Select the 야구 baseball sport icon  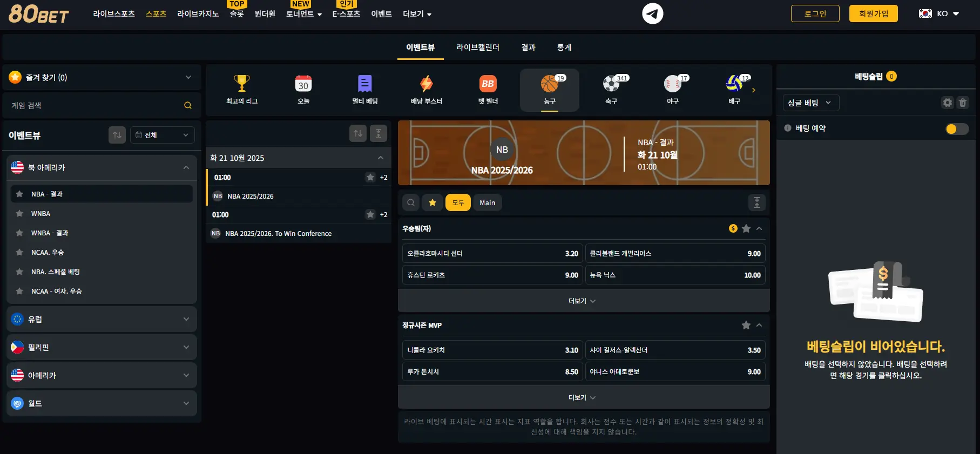tap(673, 84)
